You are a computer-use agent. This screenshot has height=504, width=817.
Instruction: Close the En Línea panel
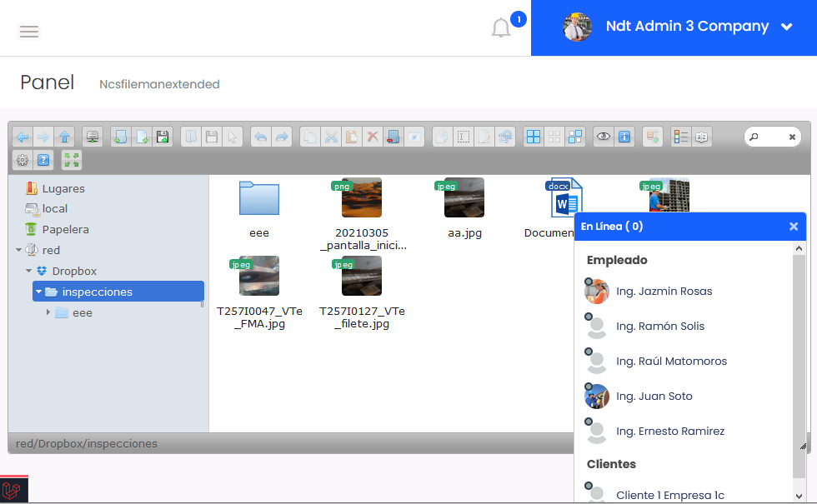(794, 227)
